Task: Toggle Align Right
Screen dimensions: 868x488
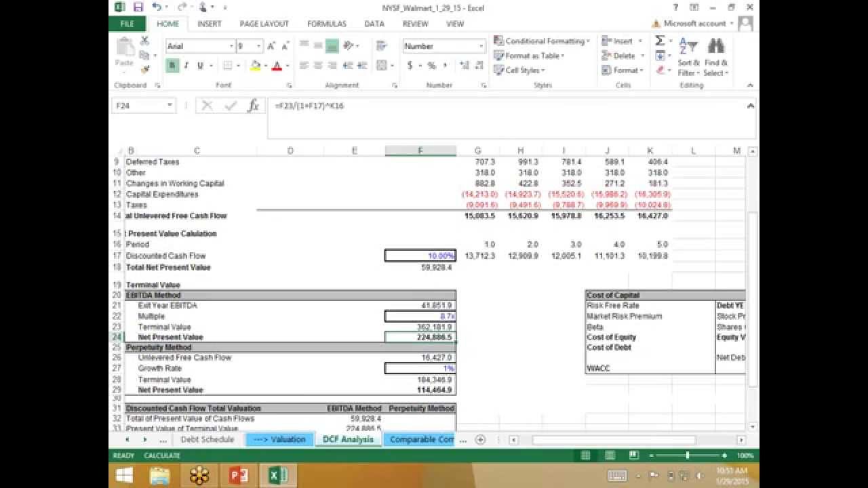Action: (332, 66)
